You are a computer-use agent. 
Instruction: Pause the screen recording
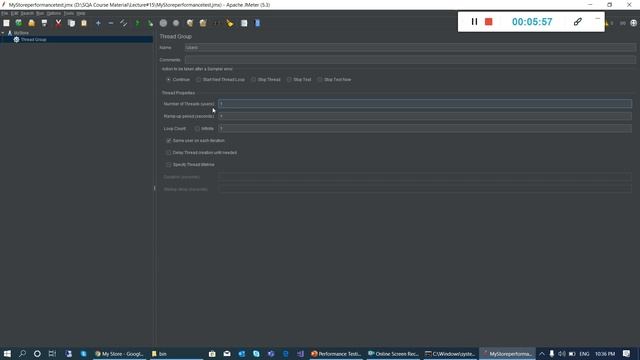tap(474, 22)
